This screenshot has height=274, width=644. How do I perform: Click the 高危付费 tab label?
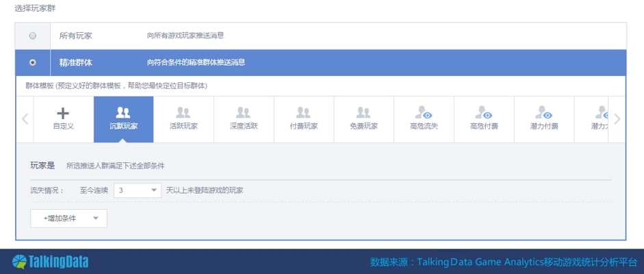(x=484, y=126)
